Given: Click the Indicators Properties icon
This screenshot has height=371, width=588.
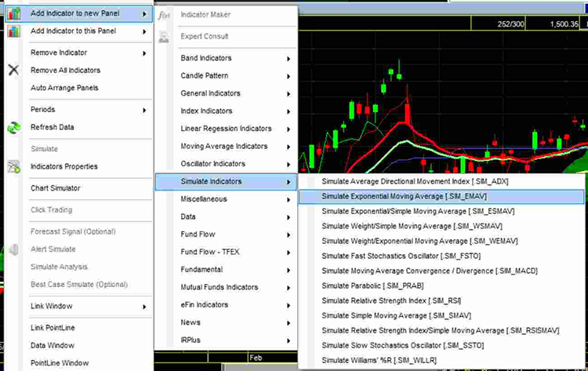Looking at the screenshot, I should (x=13, y=166).
